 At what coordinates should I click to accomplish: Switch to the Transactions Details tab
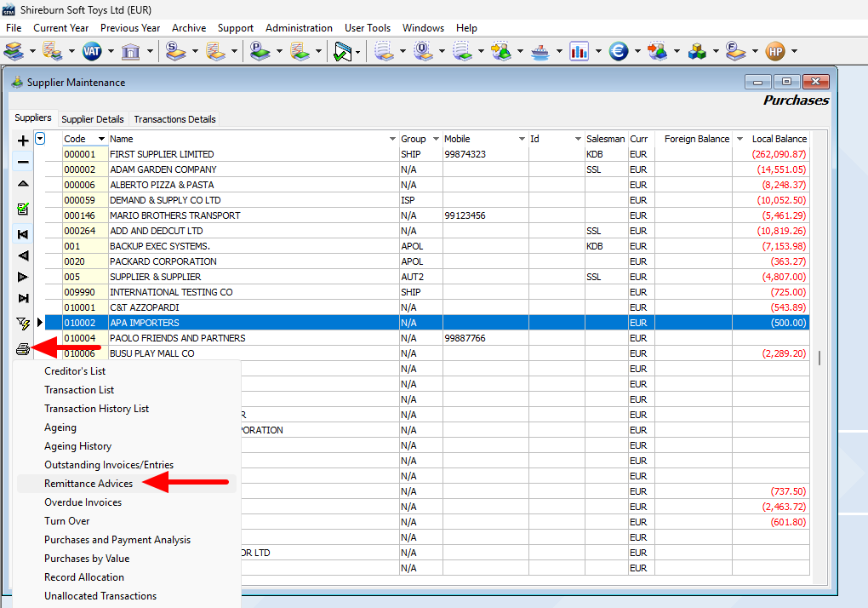(174, 119)
